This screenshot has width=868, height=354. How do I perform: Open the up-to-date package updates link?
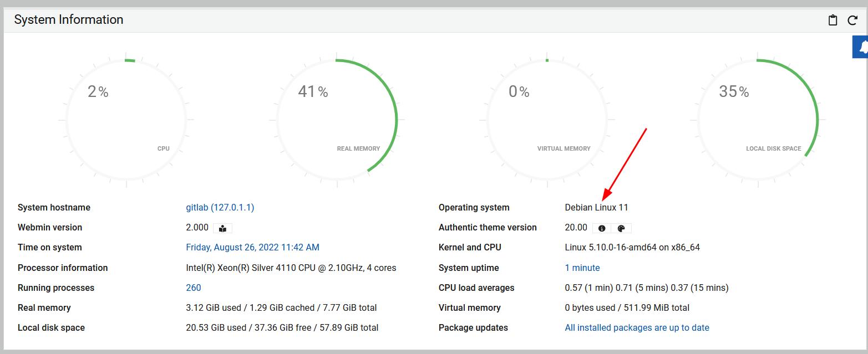(637, 327)
